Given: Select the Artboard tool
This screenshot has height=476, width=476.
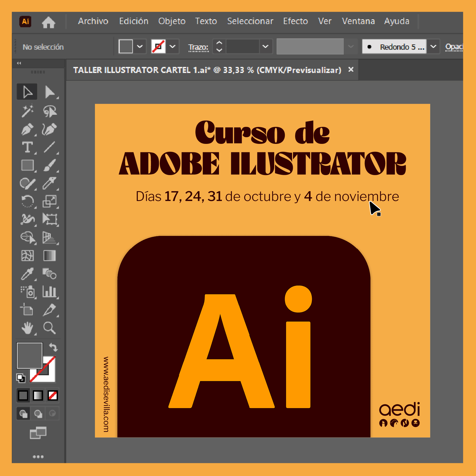Looking at the screenshot, I should 27,310.
